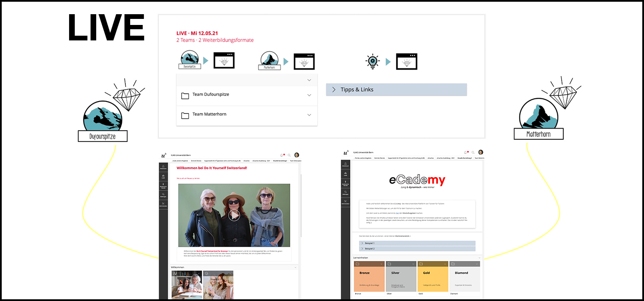The height and width of the screenshot is (301, 644).
Task: Open the user avatar in the eCademy page
Action: (480, 152)
